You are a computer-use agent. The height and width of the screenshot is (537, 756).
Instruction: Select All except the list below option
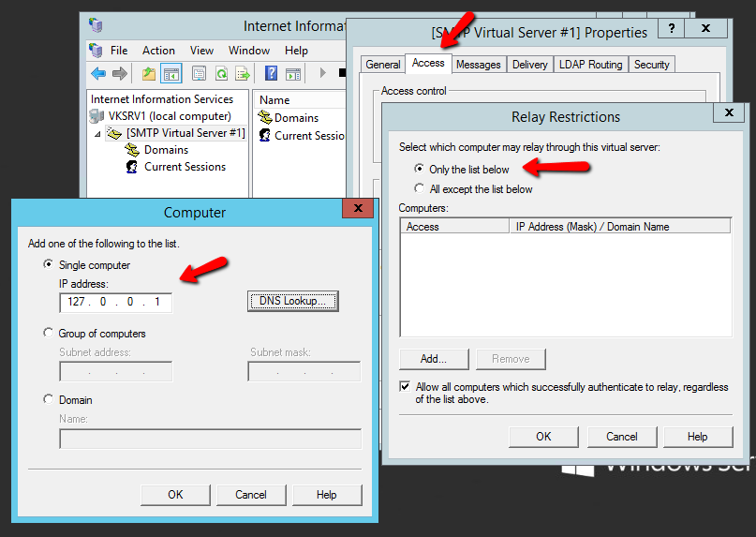pyautogui.click(x=419, y=187)
